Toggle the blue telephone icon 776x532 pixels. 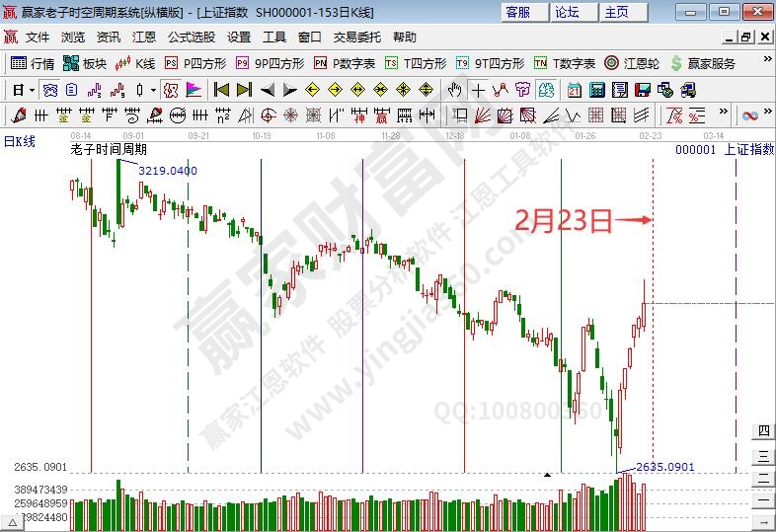tap(50, 90)
